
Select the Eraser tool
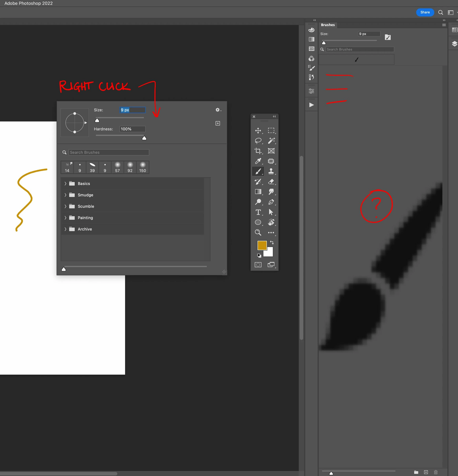(271, 181)
